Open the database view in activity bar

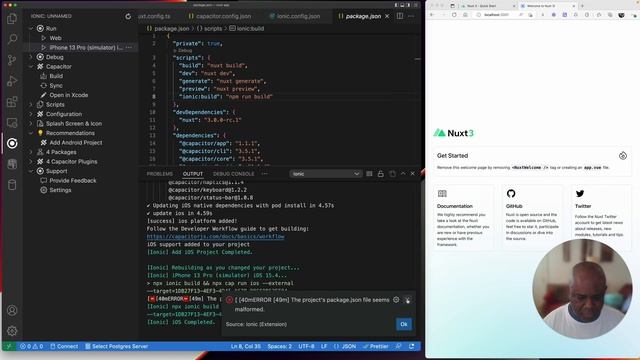(12, 185)
